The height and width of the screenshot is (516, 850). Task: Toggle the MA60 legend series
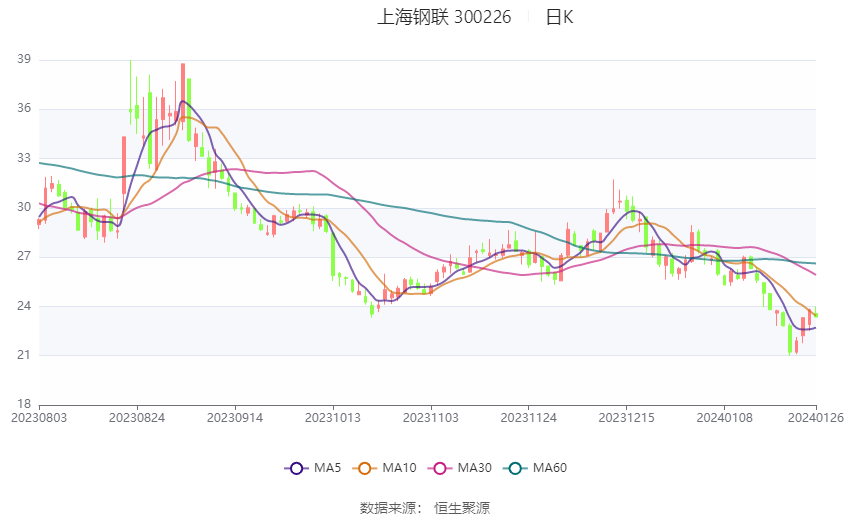[535, 468]
